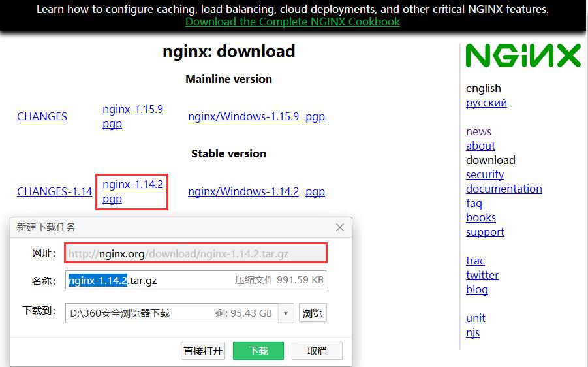The width and height of the screenshot is (588, 367).
Task: Click the 'Stable version' heading
Action: [229, 153]
